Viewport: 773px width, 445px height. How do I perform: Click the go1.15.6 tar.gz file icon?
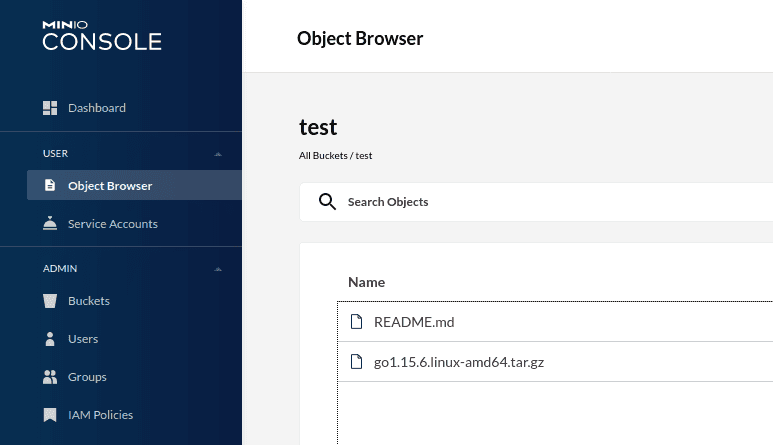coord(356,362)
